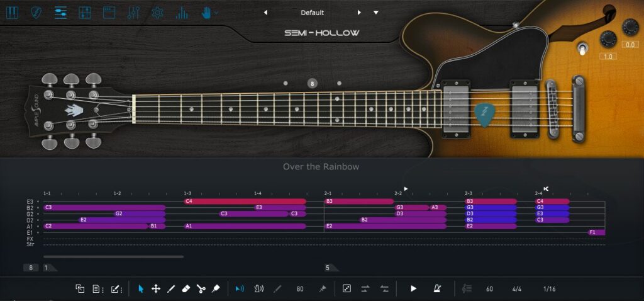Choose the Pencil draw tool
This screenshot has width=644, height=301.
[170, 289]
